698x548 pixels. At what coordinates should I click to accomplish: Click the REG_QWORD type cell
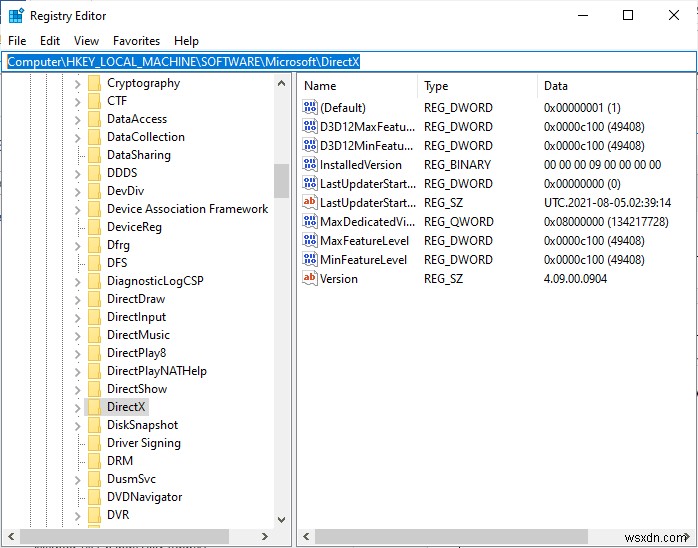pos(459,222)
